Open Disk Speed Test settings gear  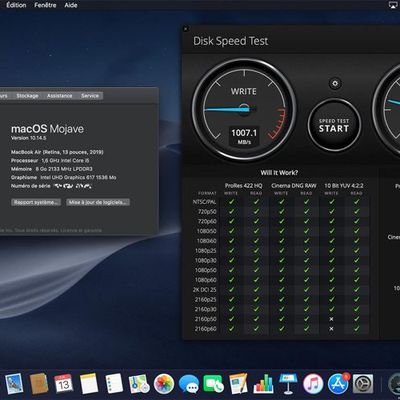(335, 83)
